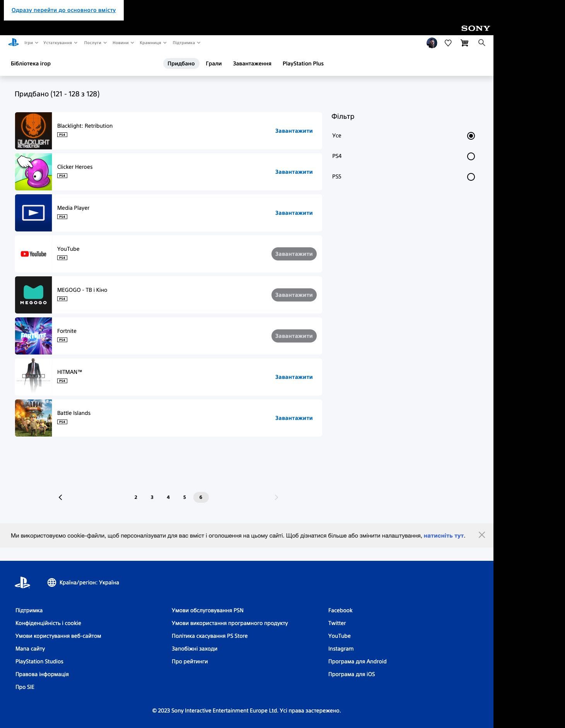Open the Clicker Heroes thumbnail
This screenshot has height=728, width=565.
tap(33, 172)
